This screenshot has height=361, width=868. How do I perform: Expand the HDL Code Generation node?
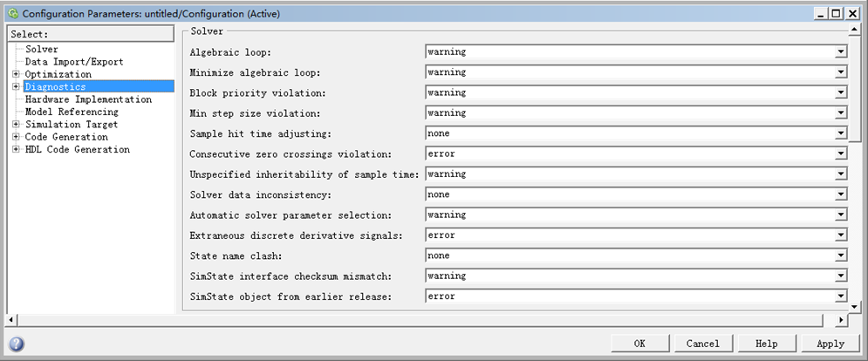point(16,150)
